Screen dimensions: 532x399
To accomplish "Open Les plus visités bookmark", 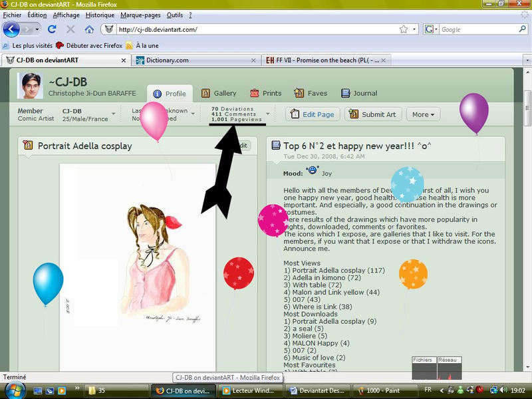I will [x=27, y=45].
